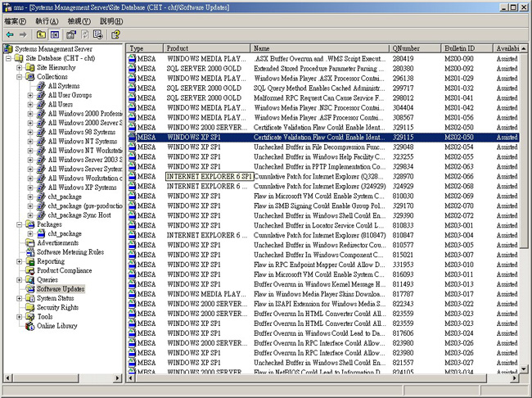Click the Export List toolbar icon
The width and height of the screenshot is (532, 398).
click(98, 34)
